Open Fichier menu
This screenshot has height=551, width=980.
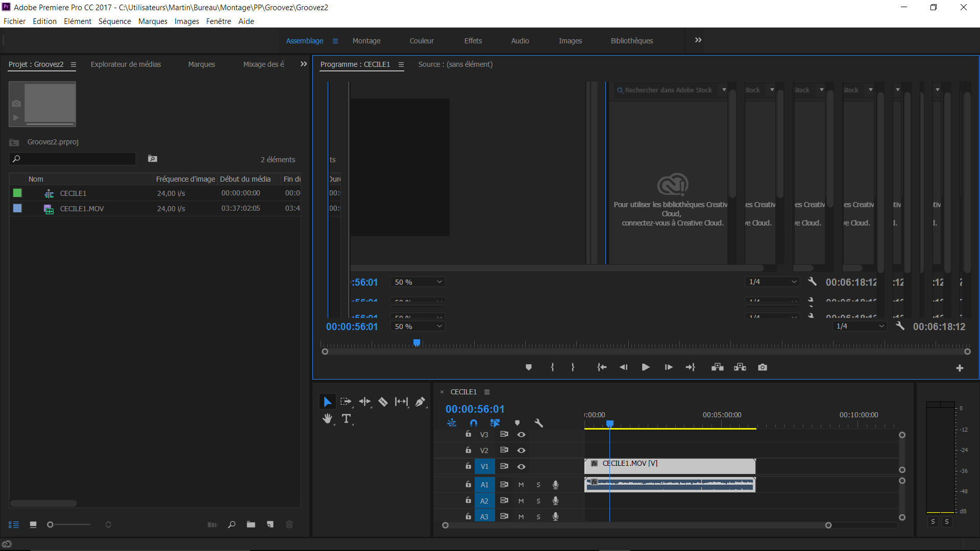(14, 21)
